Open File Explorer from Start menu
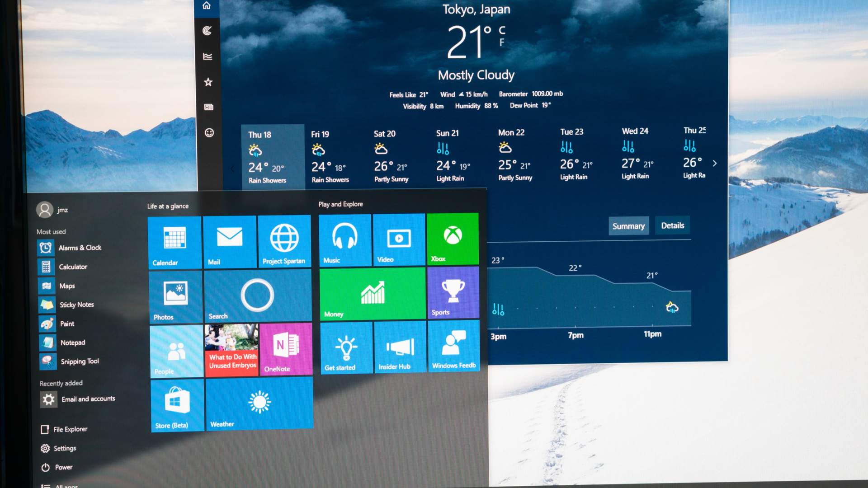 pos(64,429)
